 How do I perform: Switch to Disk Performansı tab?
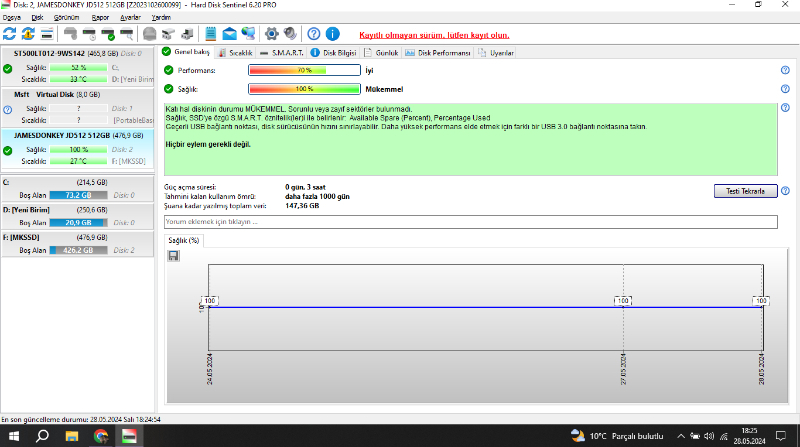click(x=438, y=53)
